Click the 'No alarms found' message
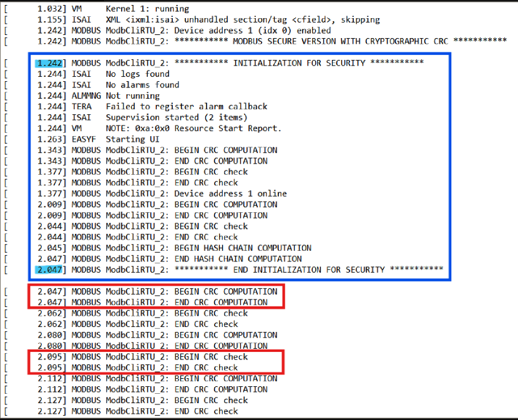The width and height of the screenshot is (518, 420). click(x=142, y=85)
